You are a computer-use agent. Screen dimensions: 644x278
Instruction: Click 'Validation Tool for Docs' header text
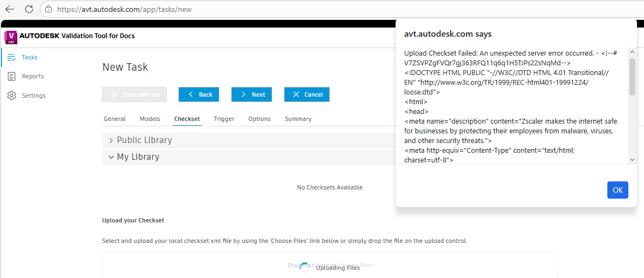pyautogui.click(x=98, y=36)
